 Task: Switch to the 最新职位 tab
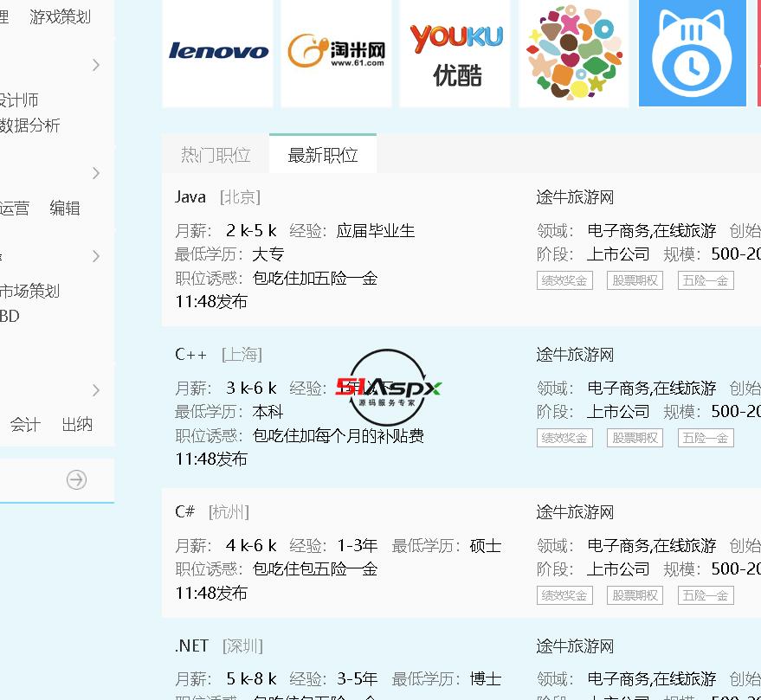tap(323, 154)
